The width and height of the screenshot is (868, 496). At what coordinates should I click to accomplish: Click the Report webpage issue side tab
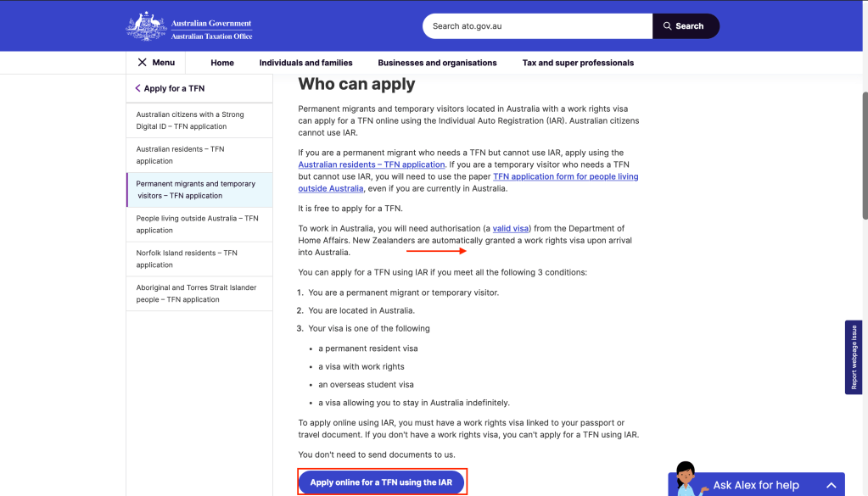854,356
